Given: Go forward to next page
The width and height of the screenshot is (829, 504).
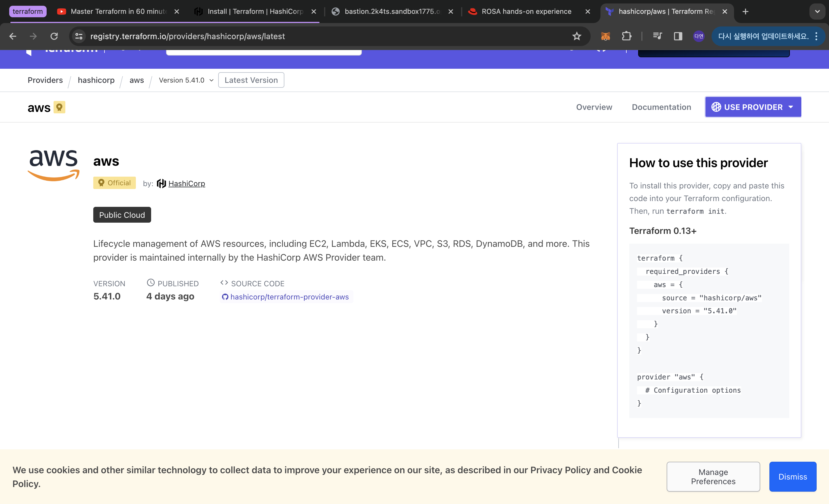Looking at the screenshot, I should coord(33,36).
